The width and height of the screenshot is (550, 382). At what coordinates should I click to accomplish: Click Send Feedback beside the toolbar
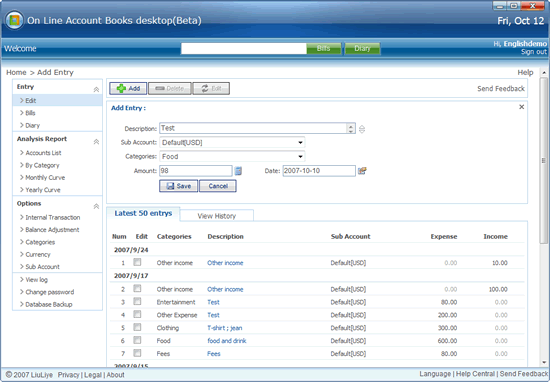click(x=501, y=89)
